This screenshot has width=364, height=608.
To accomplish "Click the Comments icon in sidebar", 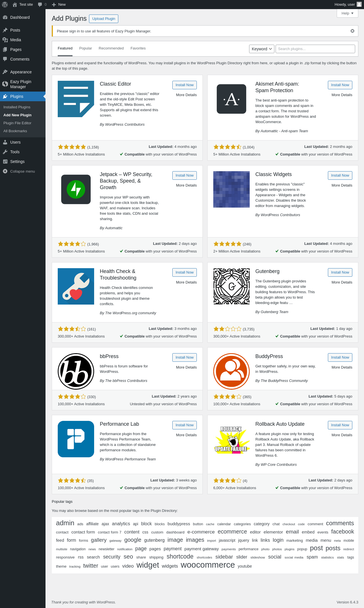I will click(5, 59).
